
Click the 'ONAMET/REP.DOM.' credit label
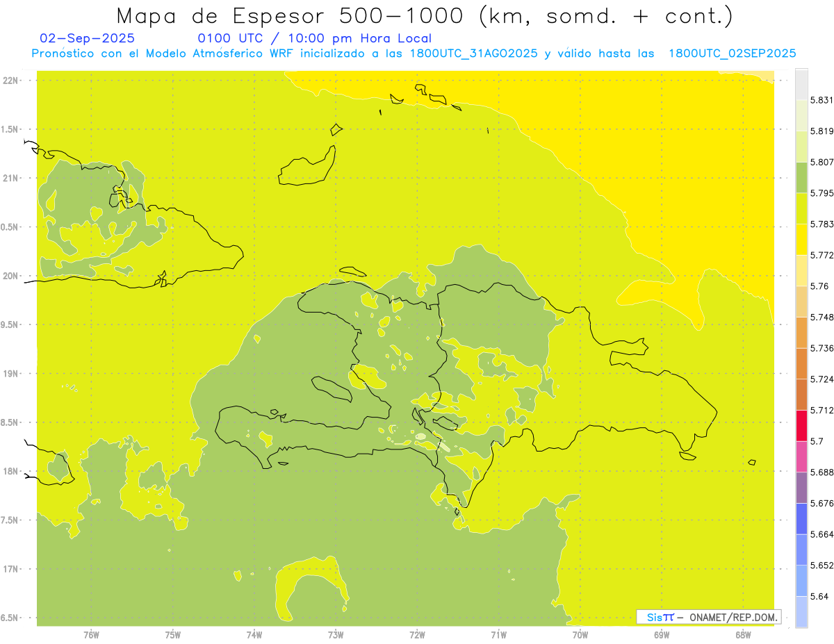pos(735,617)
